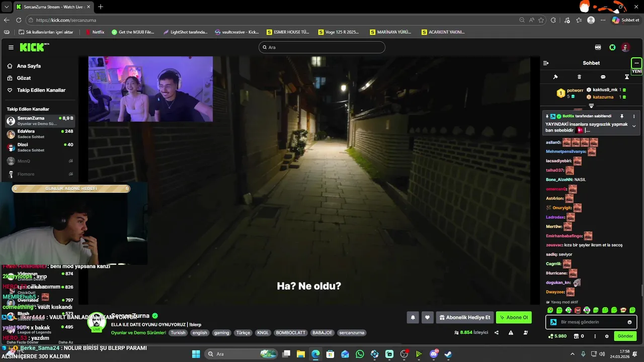Expand the gift leaderboard arrow

(x=591, y=106)
